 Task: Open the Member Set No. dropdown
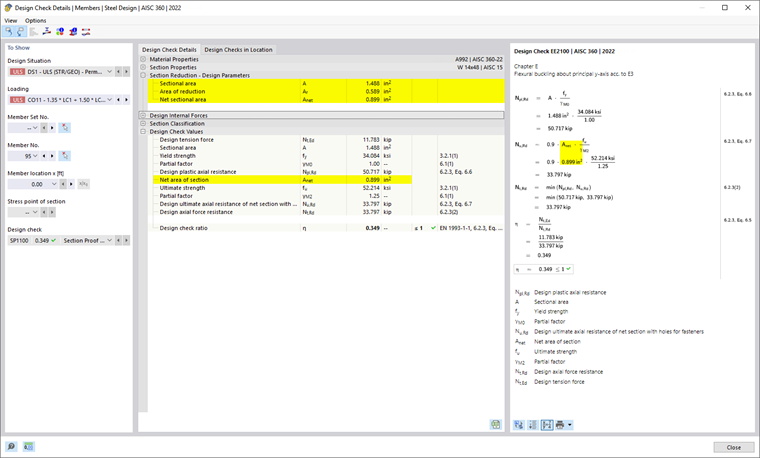pyautogui.click(x=35, y=128)
